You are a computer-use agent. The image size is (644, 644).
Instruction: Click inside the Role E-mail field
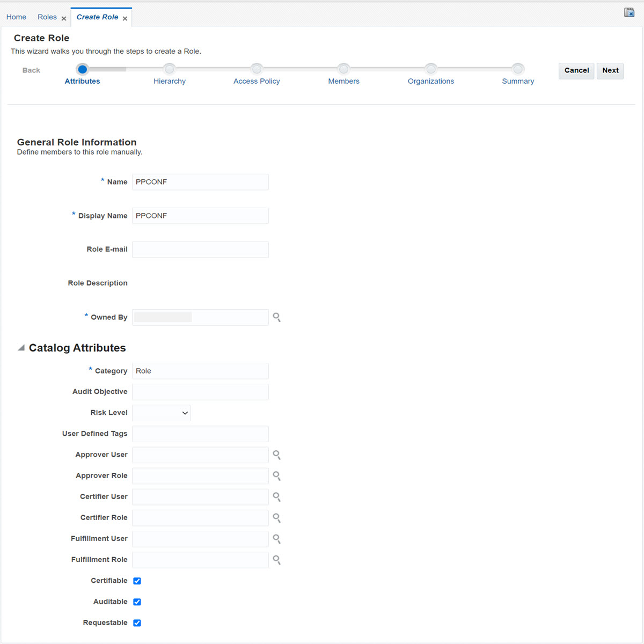pyautogui.click(x=200, y=249)
